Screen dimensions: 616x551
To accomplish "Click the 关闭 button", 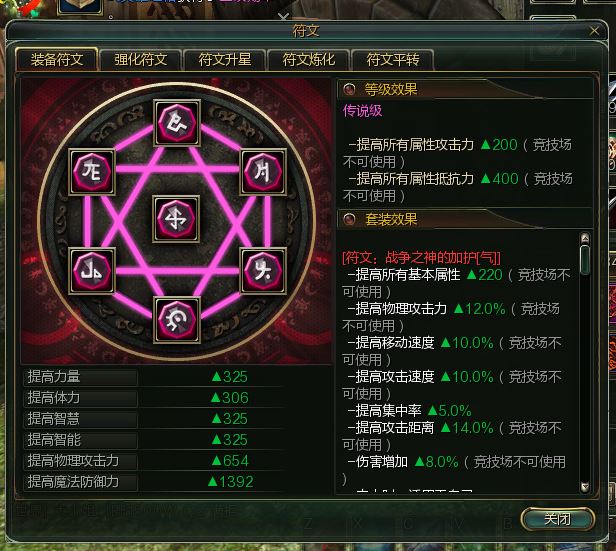I will (557, 519).
